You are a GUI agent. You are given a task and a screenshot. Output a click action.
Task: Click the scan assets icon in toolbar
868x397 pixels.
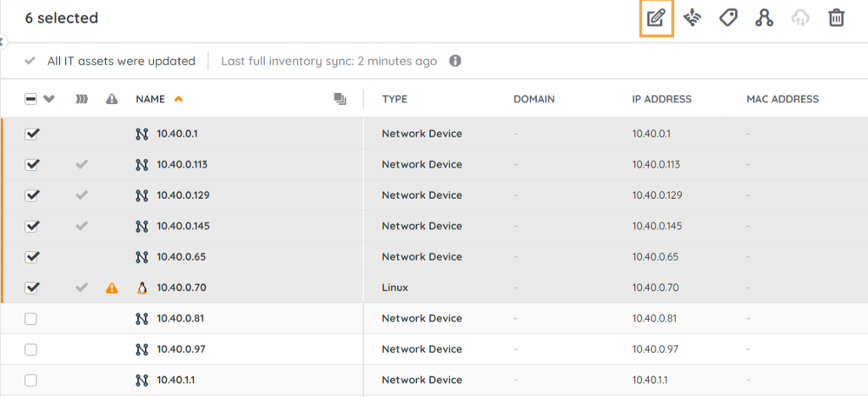point(692,17)
